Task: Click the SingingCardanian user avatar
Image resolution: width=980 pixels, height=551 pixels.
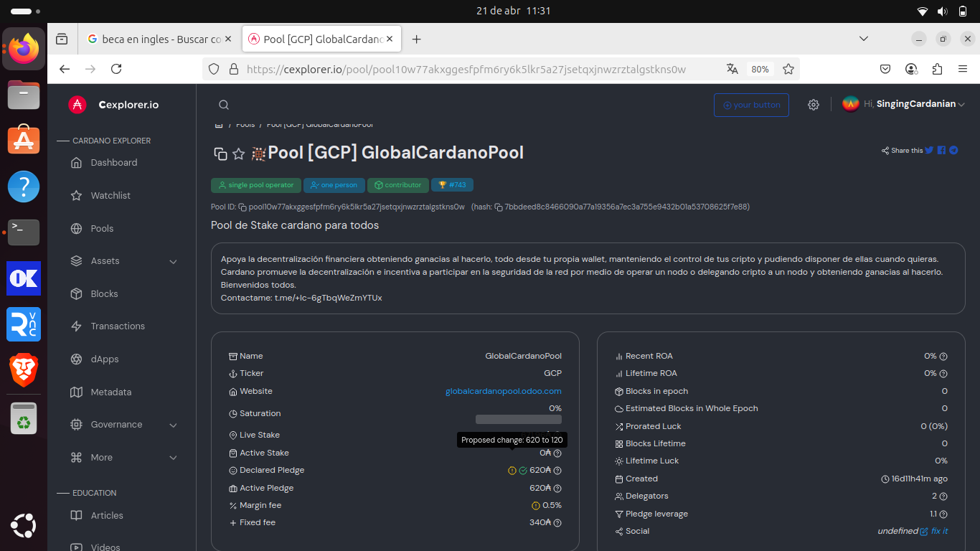Action: click(x=851, y=104)
